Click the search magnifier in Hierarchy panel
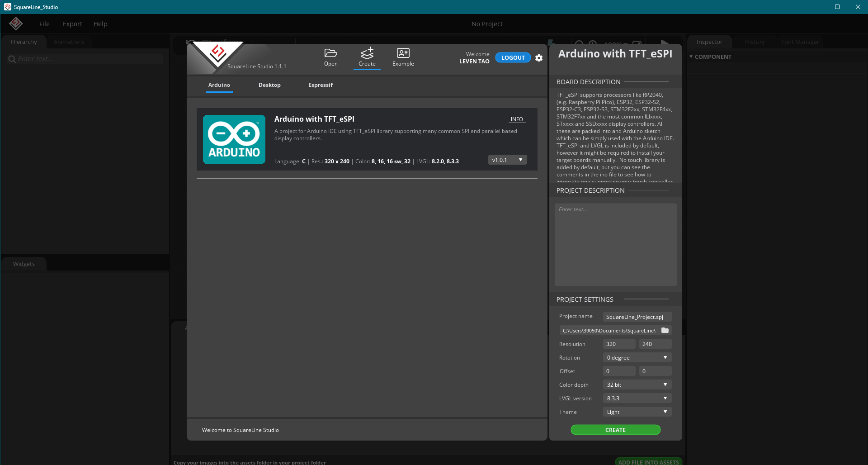This screenshot has height=465, width=868. tap(12, 59)
